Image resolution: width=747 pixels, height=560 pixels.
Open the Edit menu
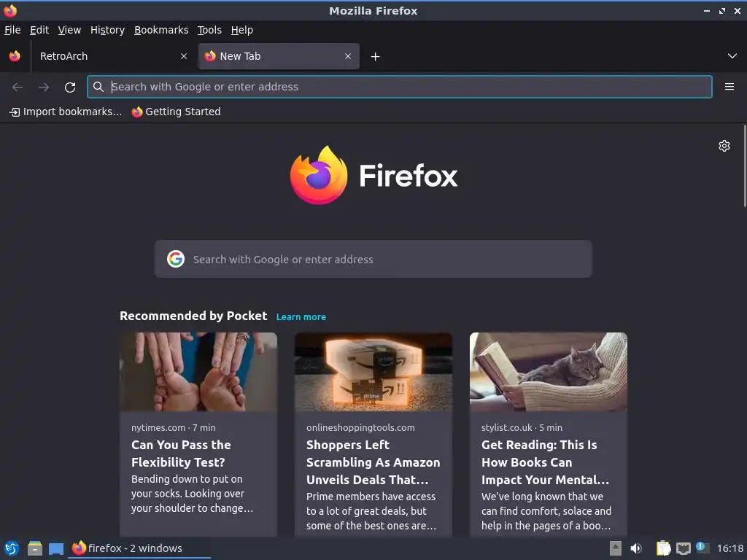click(39, 30)
